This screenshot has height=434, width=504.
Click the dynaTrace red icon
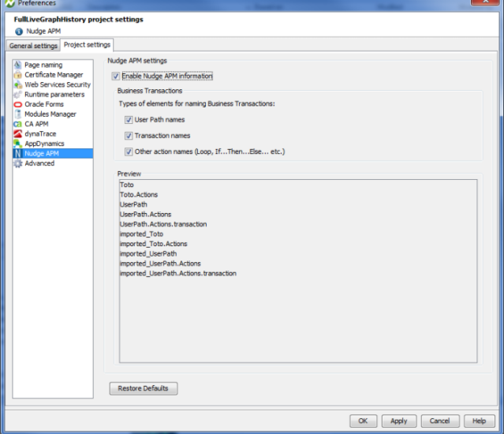point(17,133)
